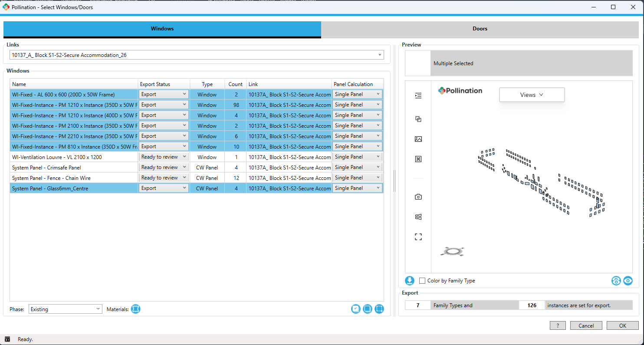Enable Color by Family Type checkbox
The height and width of the screenshot is (345, 644).
(422, 281)
